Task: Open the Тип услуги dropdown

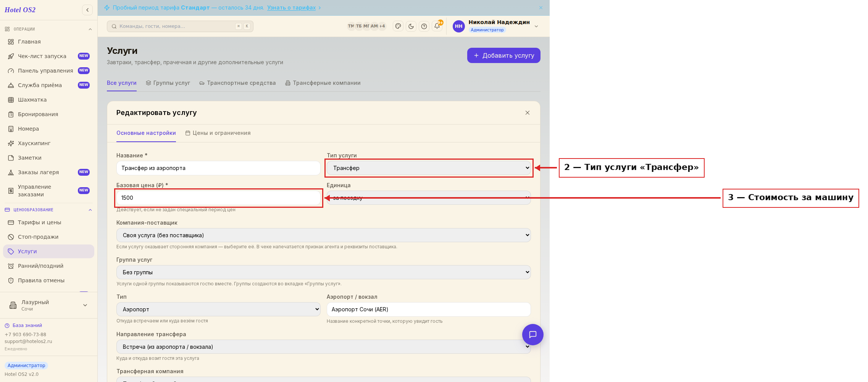Action: click(x=429, y=168)
